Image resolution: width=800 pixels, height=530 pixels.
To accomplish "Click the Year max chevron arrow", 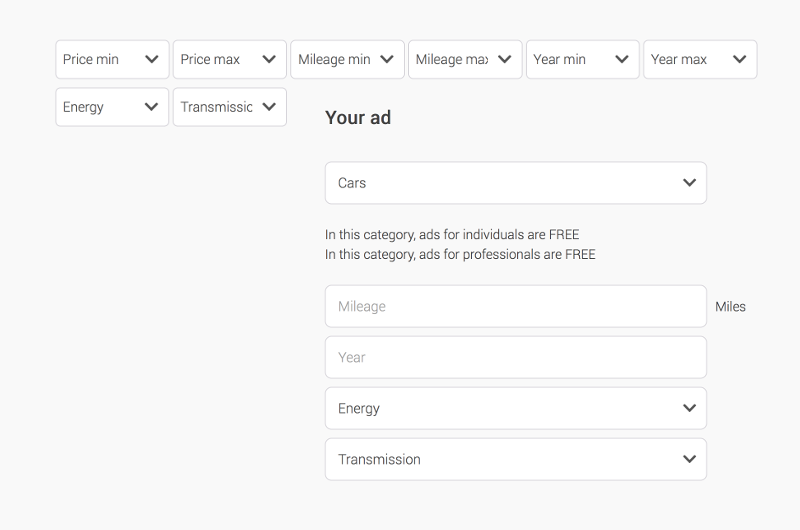I will tap(739, 59).
